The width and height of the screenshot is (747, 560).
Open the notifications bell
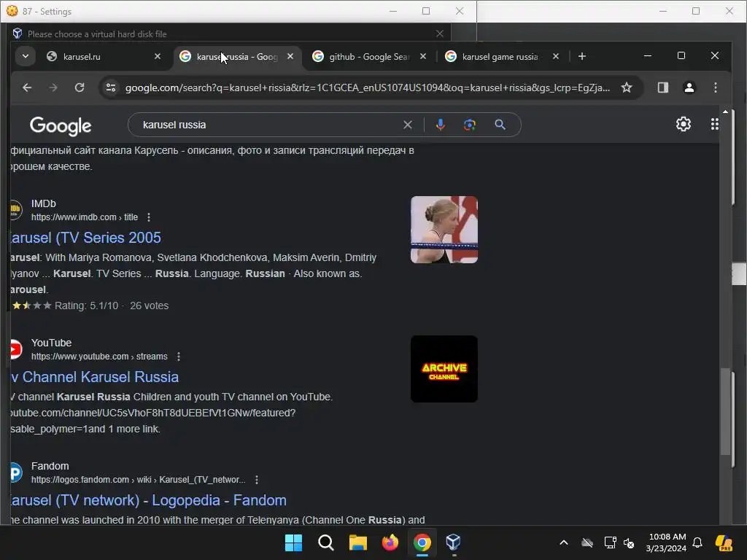coord(697,542)
